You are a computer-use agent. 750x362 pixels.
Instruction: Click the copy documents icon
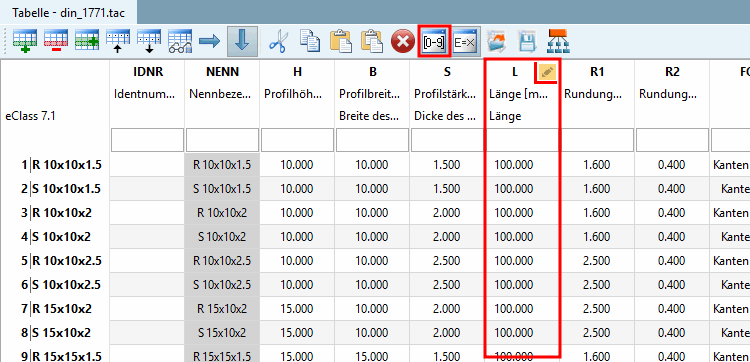pyautogui.click(x=309, y=42)
